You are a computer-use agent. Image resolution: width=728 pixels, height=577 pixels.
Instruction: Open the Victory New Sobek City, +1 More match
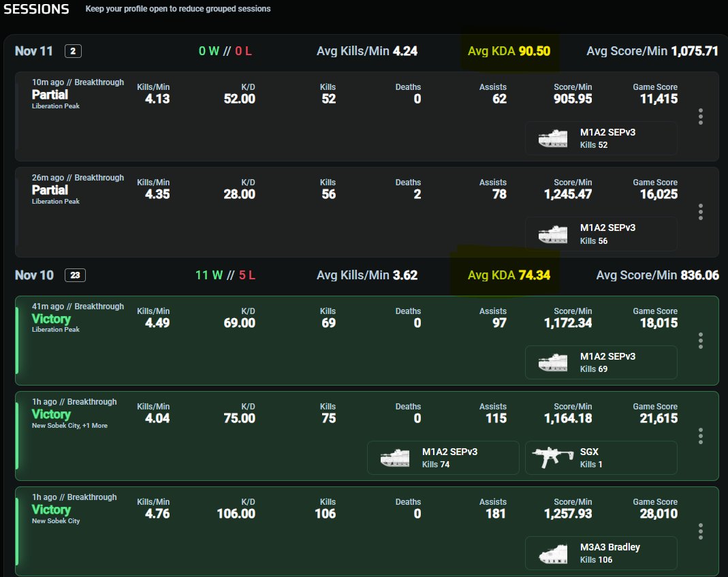[x=367, y=436]
